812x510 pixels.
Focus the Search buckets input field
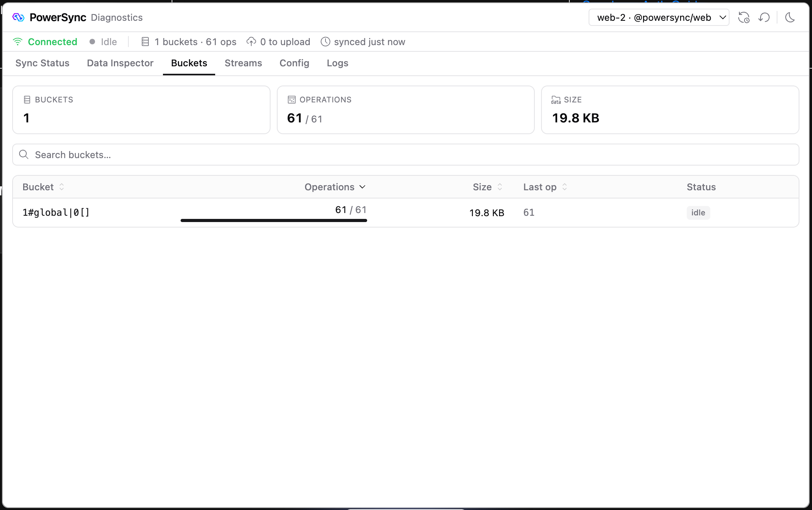coord(406,155)
